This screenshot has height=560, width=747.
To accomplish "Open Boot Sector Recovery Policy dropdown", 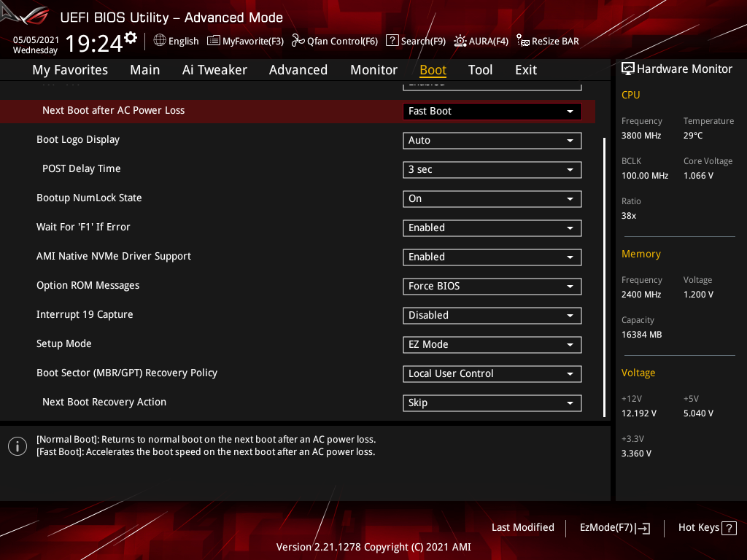I will coord(492,374).
